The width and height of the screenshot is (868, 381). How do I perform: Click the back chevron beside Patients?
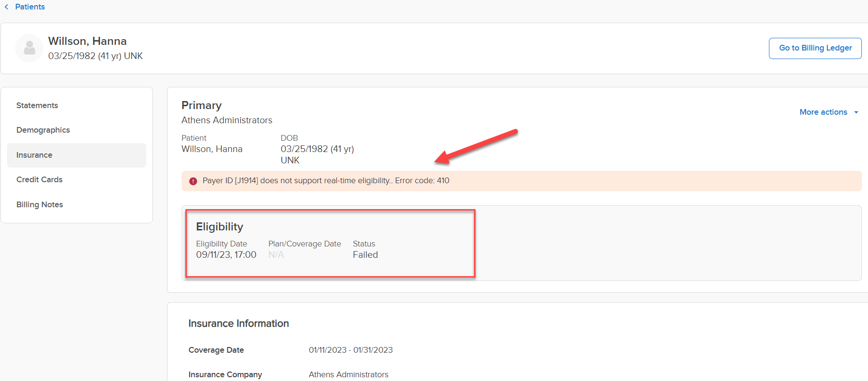tap(7, 7)
